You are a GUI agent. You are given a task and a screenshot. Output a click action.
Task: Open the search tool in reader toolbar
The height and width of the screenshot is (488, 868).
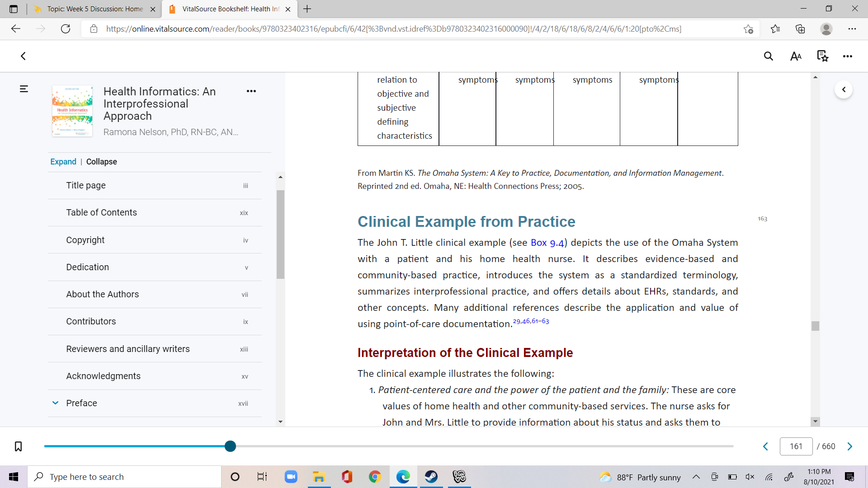[x=768, y=56]
